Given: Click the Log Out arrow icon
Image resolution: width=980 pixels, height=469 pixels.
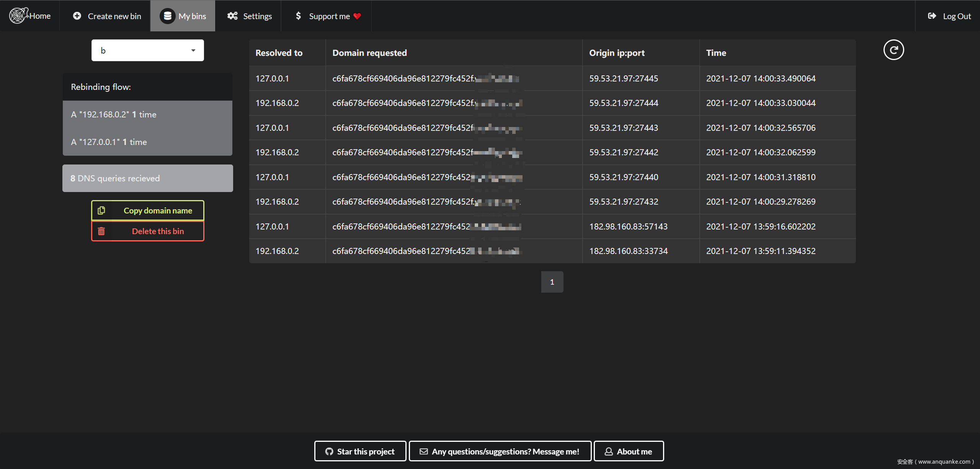Looking at the screenshot, I should [x=932, y=16].
